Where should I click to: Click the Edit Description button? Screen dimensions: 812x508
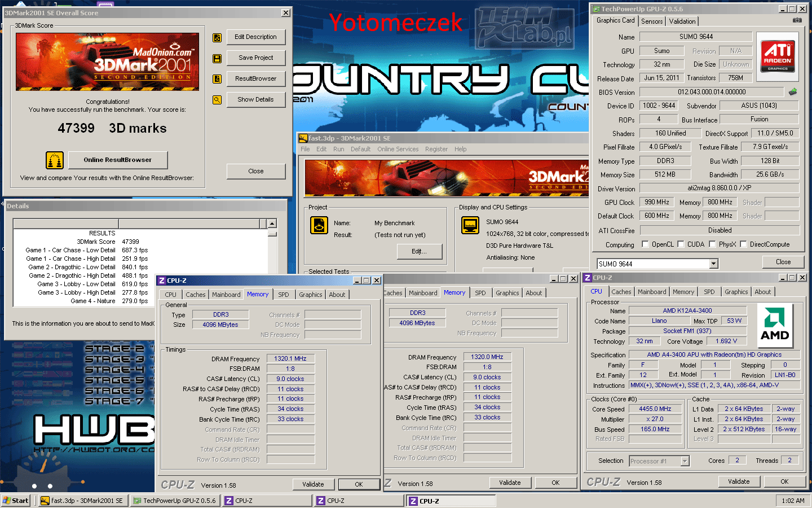[x=256, y=37]
